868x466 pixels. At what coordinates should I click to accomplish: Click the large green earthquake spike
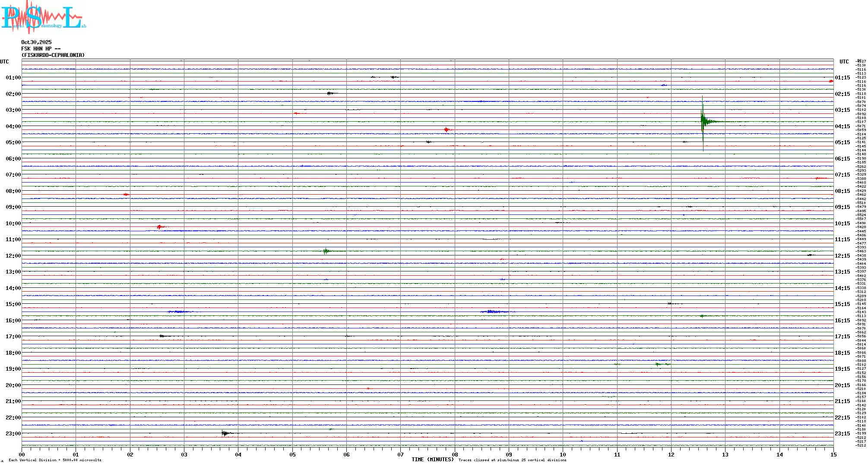click(703, 122)
